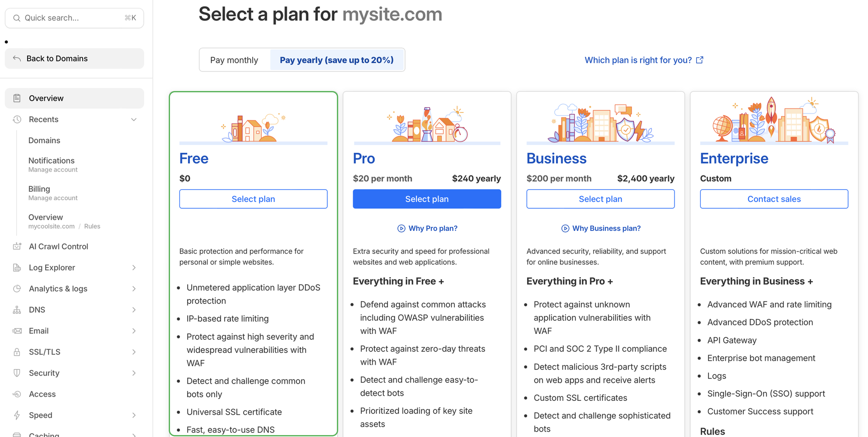868x437 pixels.
Task: Expand the Analytics & logs submenu
Action: (134, 289)
